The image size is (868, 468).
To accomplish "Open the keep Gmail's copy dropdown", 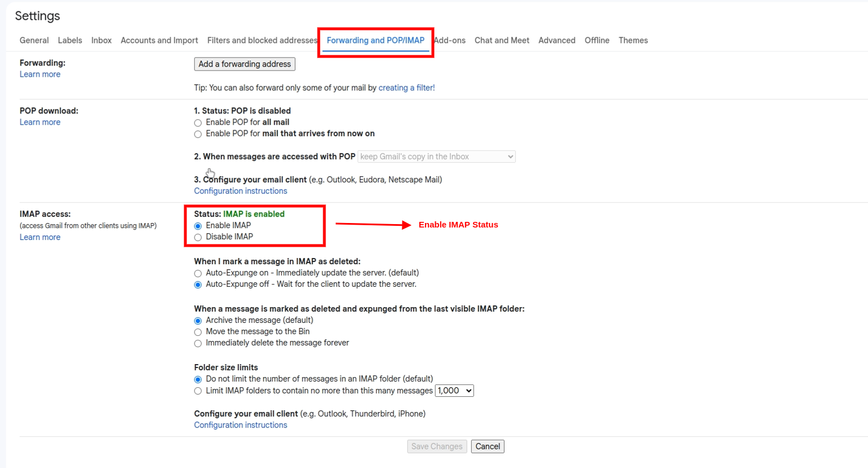I will [436, 156].
